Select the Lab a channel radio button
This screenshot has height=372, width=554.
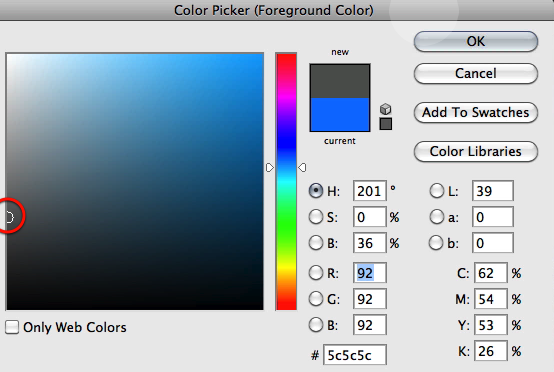pyautogui.click(x=437, y=217)
